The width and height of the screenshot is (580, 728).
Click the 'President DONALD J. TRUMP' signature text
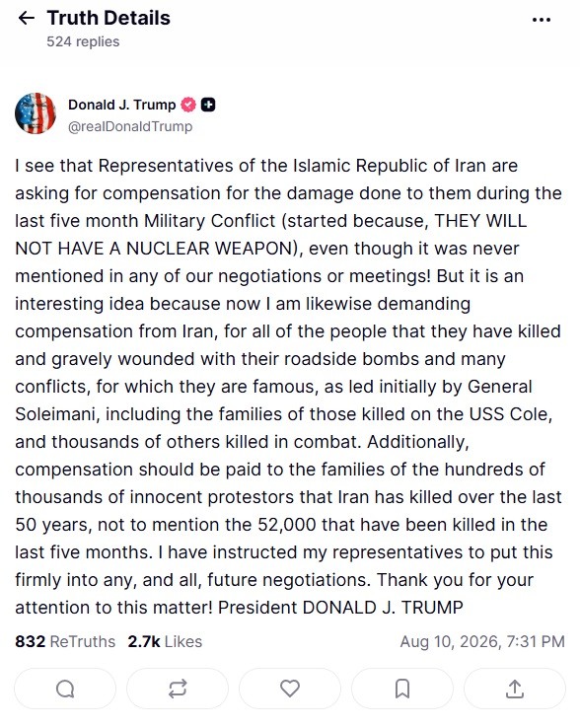(340, 608)
